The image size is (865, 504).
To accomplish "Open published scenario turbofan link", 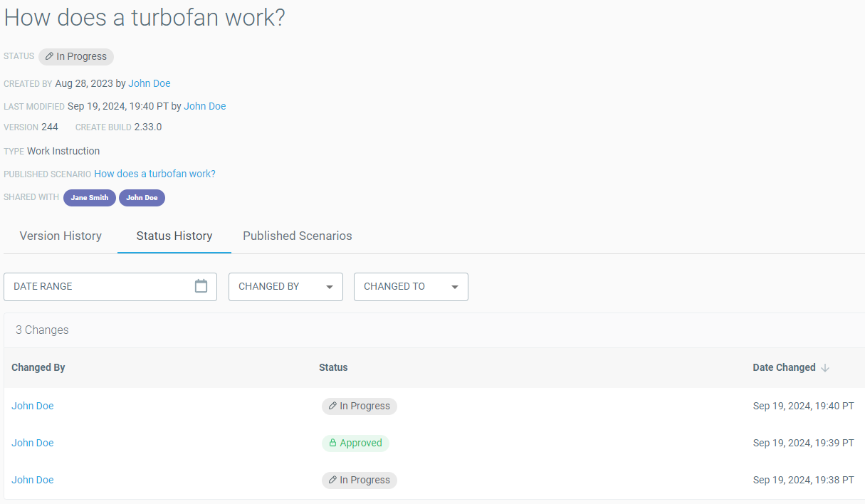I will (x=154, y=174).
